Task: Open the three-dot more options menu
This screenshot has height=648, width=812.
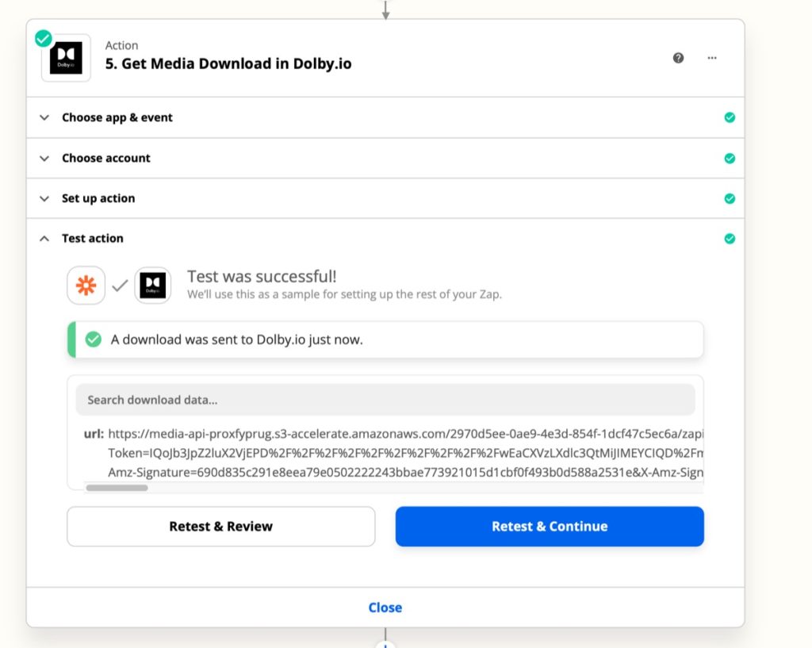Action: tap(712, 58)
